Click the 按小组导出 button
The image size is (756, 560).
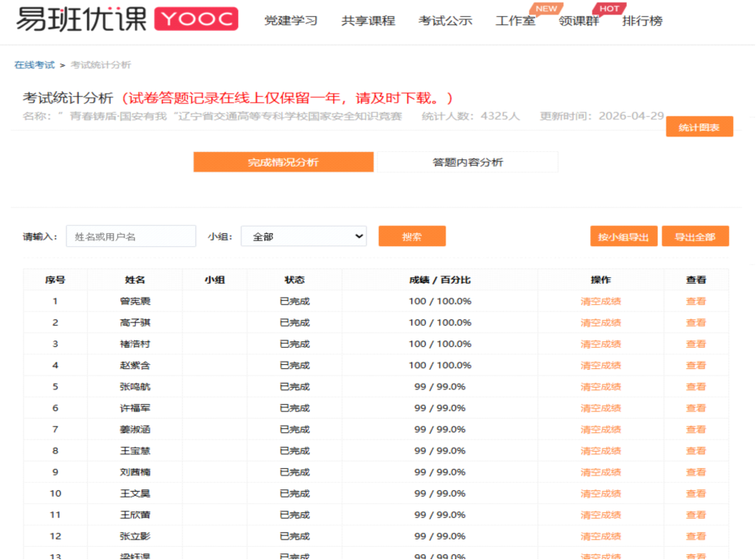coord(623,237)
